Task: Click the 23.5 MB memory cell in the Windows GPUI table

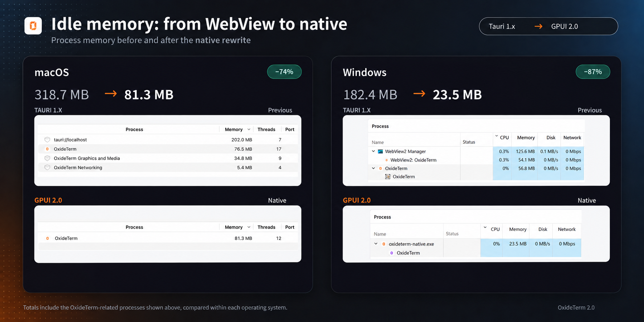Action: (x=518, y=244)
